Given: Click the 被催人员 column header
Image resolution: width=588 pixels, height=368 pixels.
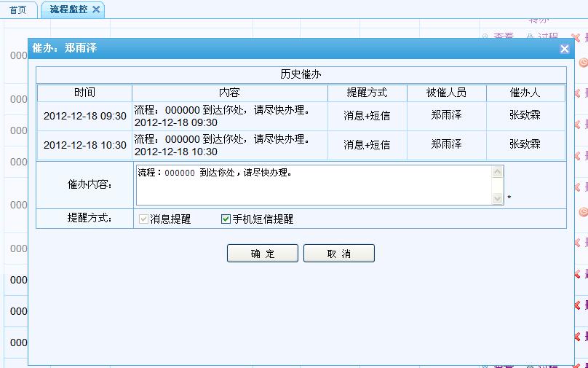Looking at the screenshot, I should pos(446,93).
